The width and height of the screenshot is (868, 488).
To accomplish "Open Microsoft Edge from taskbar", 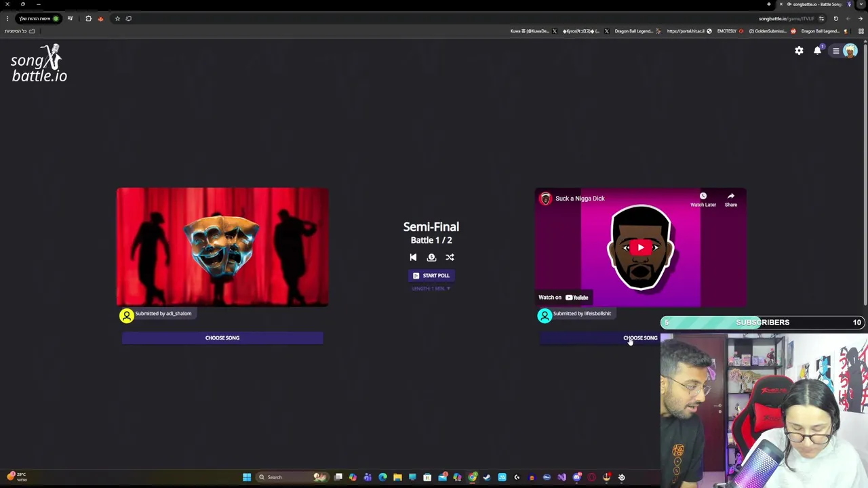I will 383,477.
